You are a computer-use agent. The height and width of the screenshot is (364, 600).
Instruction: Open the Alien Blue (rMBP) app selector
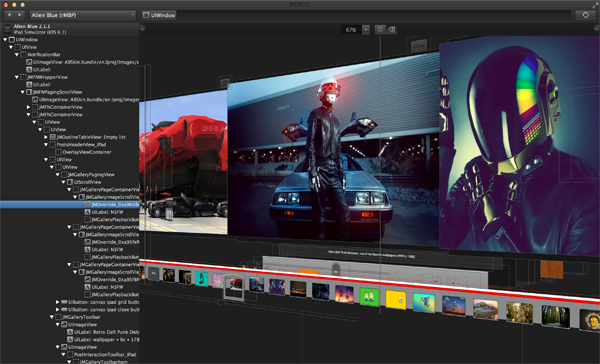(83, 15)
